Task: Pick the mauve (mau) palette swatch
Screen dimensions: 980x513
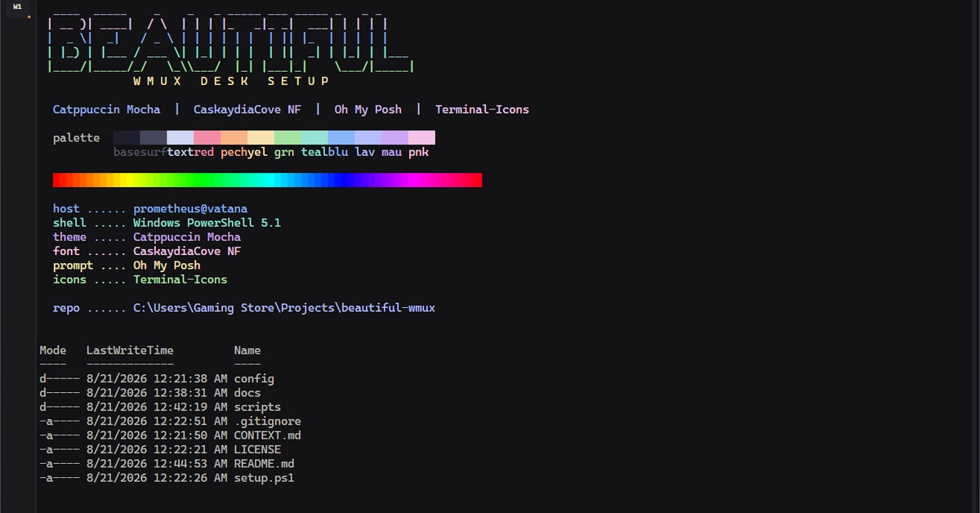Action: click(394, 137)
